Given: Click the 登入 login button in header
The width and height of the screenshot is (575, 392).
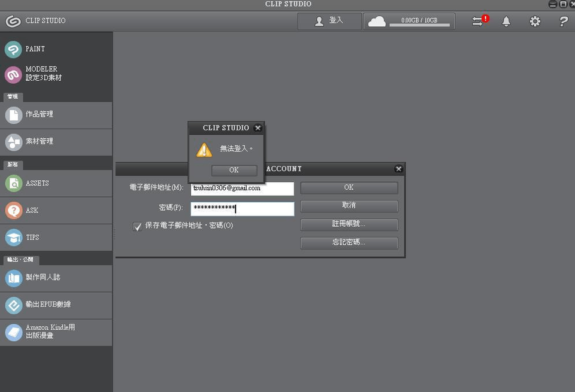Looking at the screenshot, I should (330, 21).
